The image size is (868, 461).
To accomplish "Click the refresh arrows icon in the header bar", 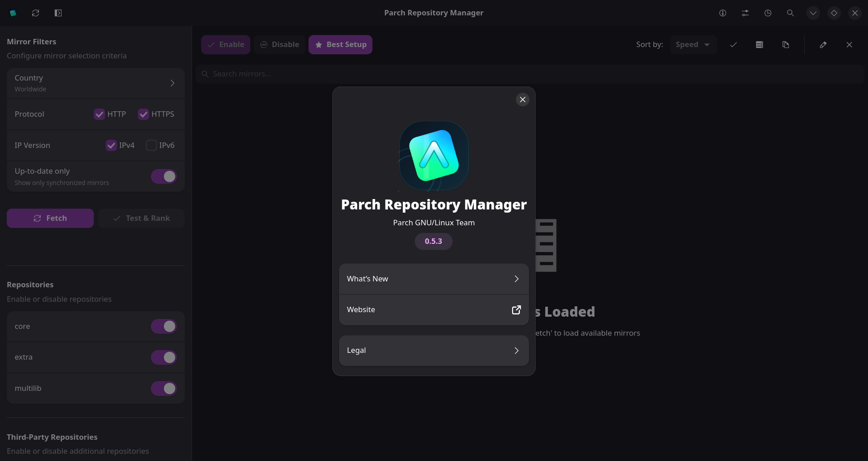I will pyautogui.click(x=36, y=13).
